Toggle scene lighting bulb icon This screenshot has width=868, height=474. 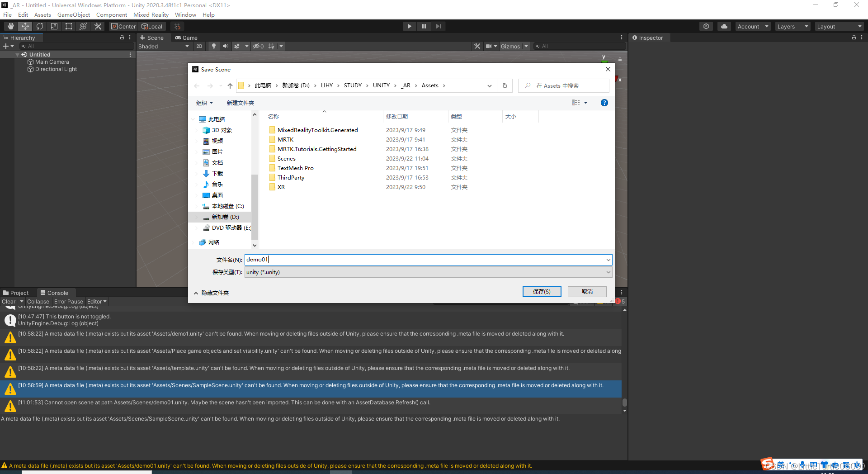pyautogui.click(x=214, y=46)
